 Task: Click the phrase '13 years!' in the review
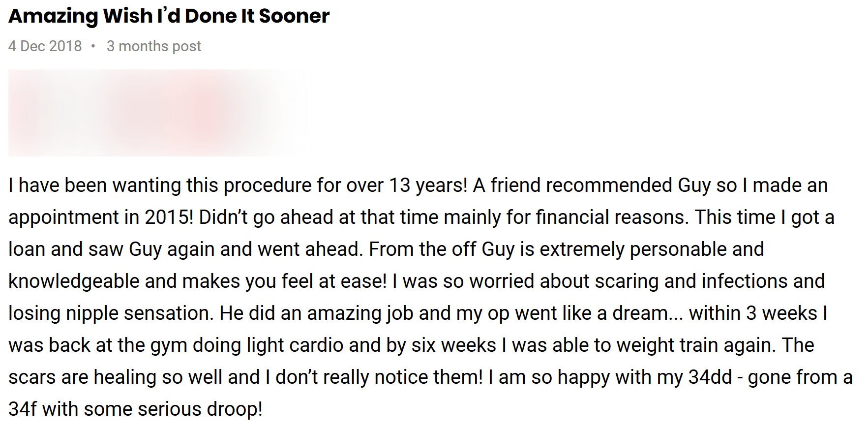(428, 185)
